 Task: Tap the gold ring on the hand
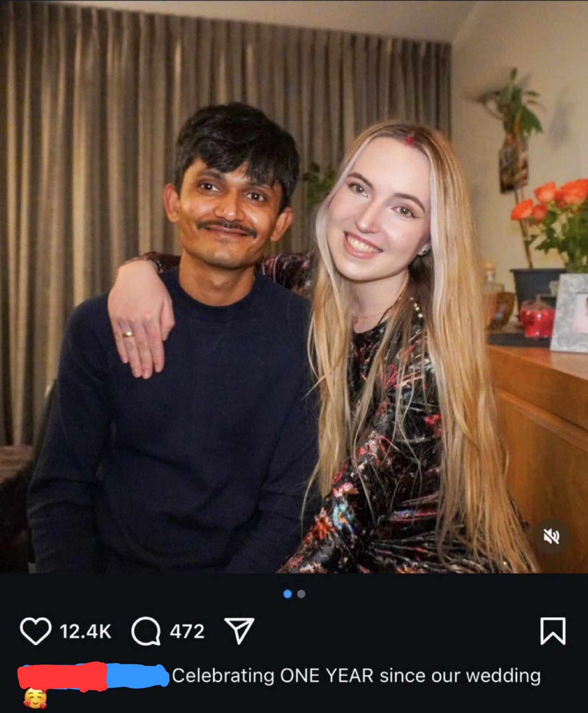[x=128, y=334]
